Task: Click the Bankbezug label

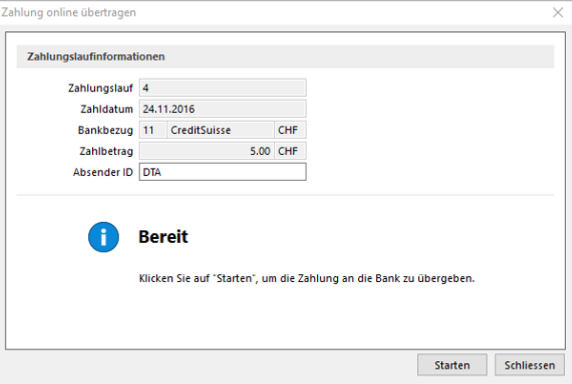Action: tap(105, 130)
